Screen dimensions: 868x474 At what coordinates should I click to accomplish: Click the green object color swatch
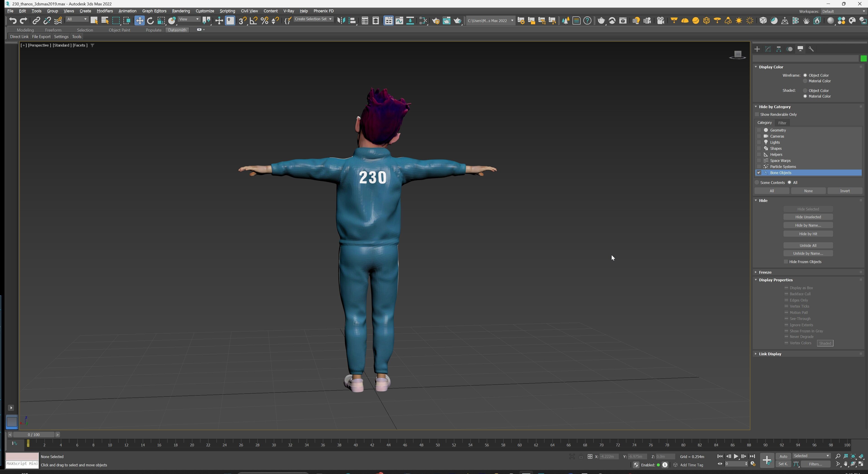tap(863, 59)
